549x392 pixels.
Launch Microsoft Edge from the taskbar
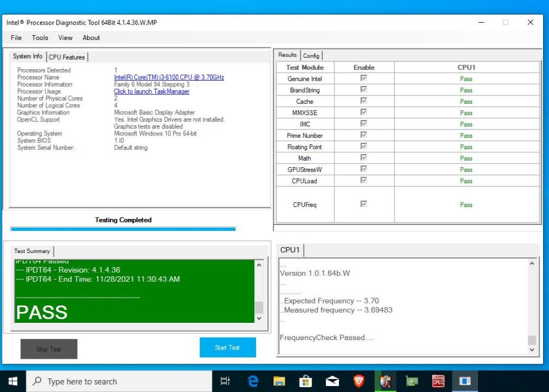point(253,381)
